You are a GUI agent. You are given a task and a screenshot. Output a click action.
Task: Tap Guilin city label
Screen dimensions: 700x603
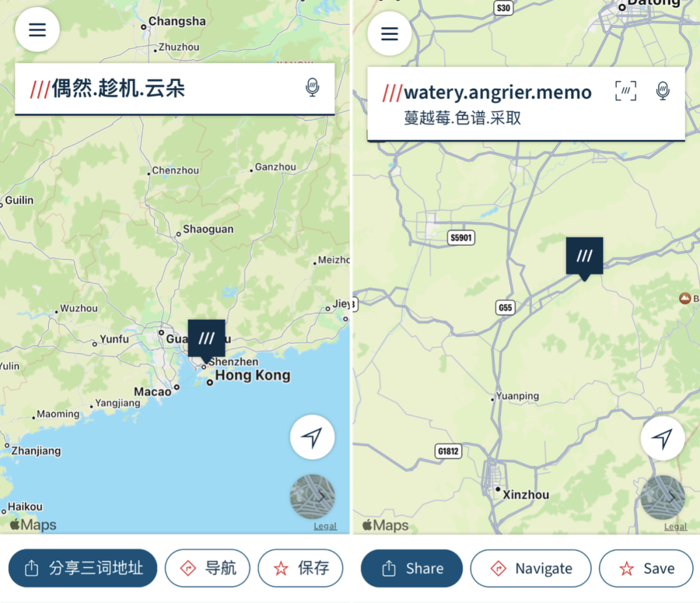pos(19,200)
